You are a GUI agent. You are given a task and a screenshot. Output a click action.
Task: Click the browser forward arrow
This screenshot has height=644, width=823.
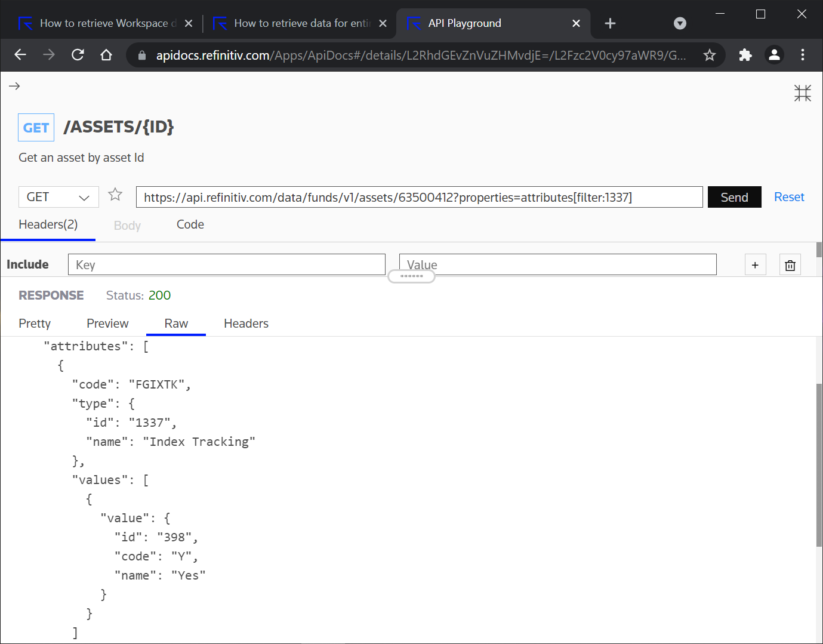coord(49,55)
